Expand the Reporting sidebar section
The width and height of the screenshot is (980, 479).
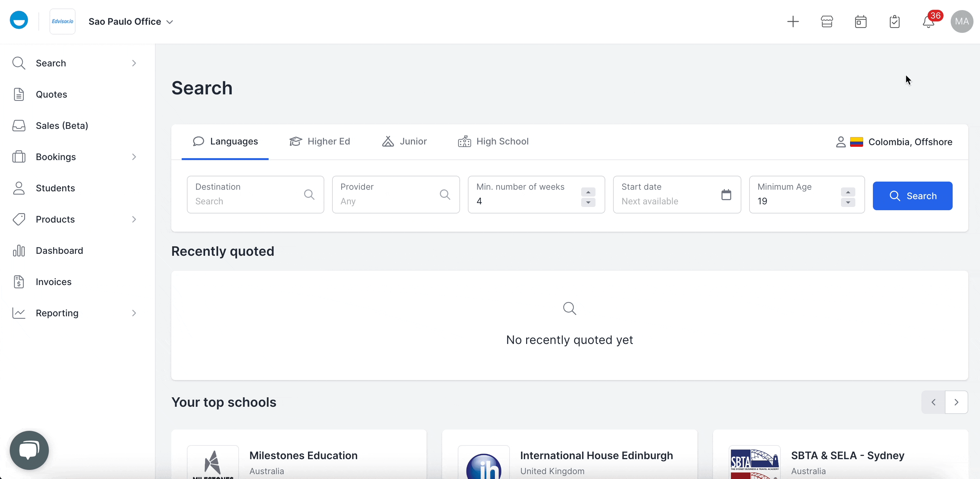[133, 313]
